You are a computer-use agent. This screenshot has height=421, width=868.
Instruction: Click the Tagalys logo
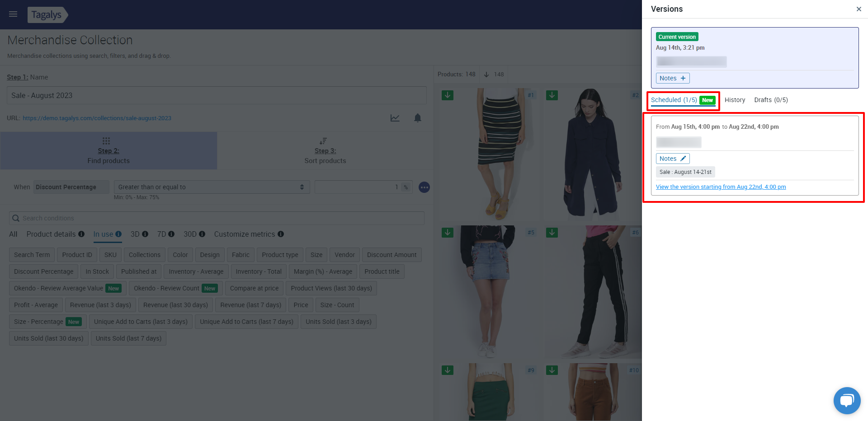(47, 14)
